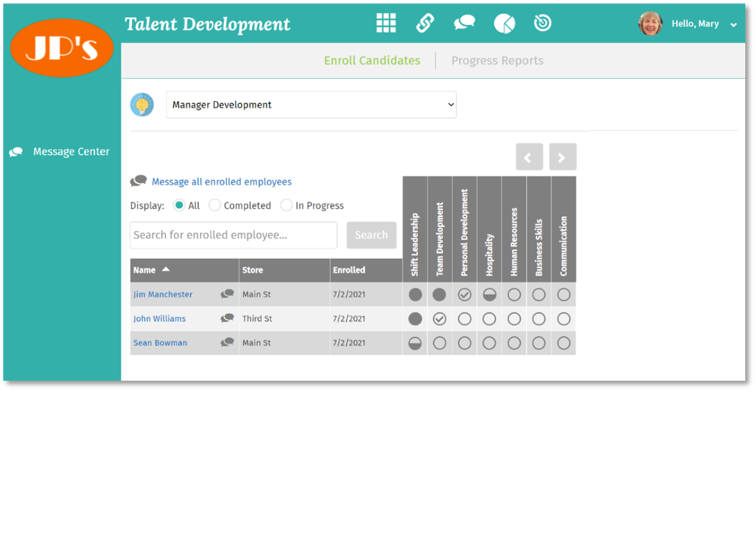756x537 pixels.
Task: Focus the Search for enrolled employee field
Action: point(233,235)
